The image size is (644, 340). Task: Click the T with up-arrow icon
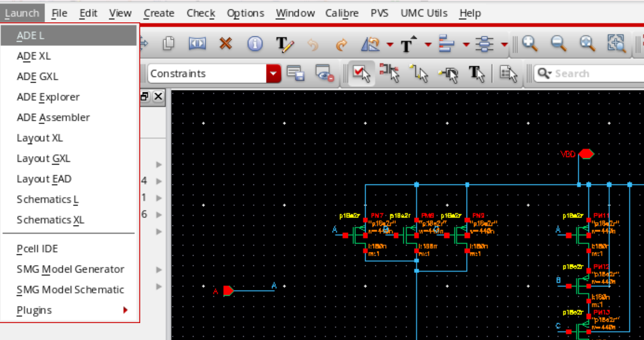pos(409,44)
